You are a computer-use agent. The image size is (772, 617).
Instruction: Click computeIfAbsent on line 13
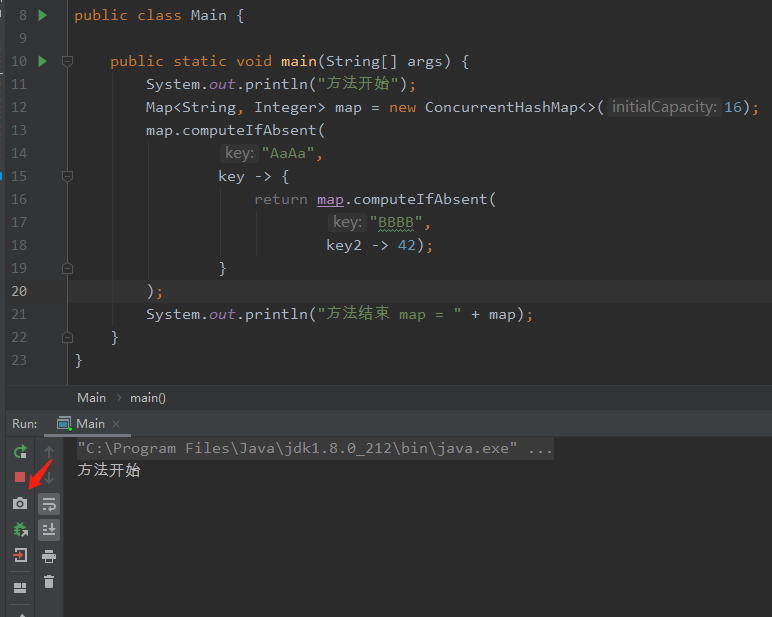[x=250, y=130]
